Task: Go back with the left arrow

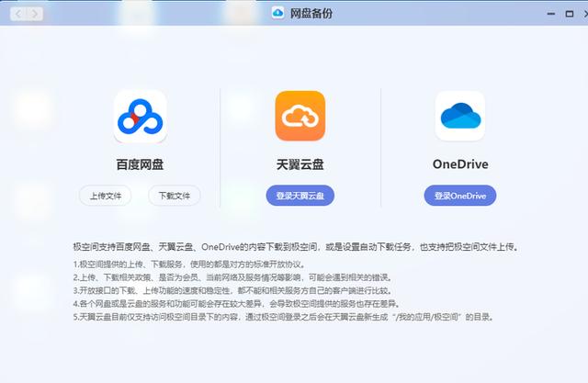Action: 18,14
